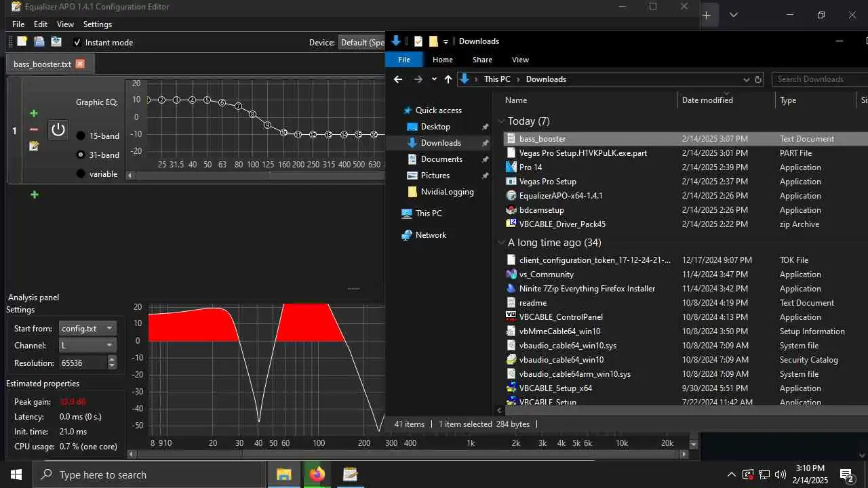Open the Home ribbon tab in Explorer
Image resolution: width=868 pixels, height=488 pixels.
click(443, 60)
